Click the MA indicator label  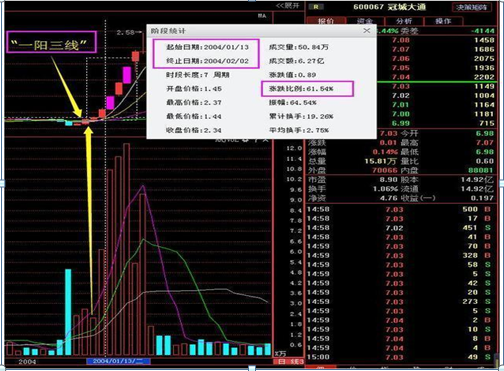(262, 16)
